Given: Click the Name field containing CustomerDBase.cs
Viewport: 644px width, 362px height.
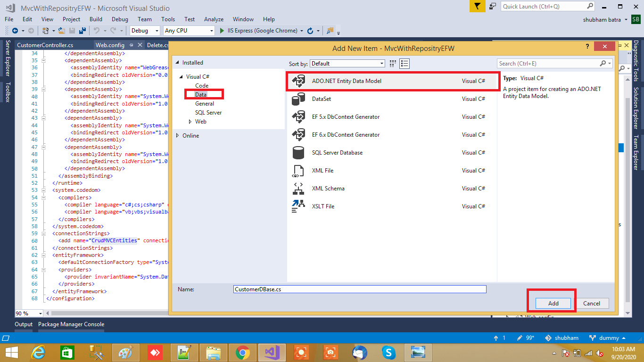Looking at the screenshot, I should [x=360, y=289].
